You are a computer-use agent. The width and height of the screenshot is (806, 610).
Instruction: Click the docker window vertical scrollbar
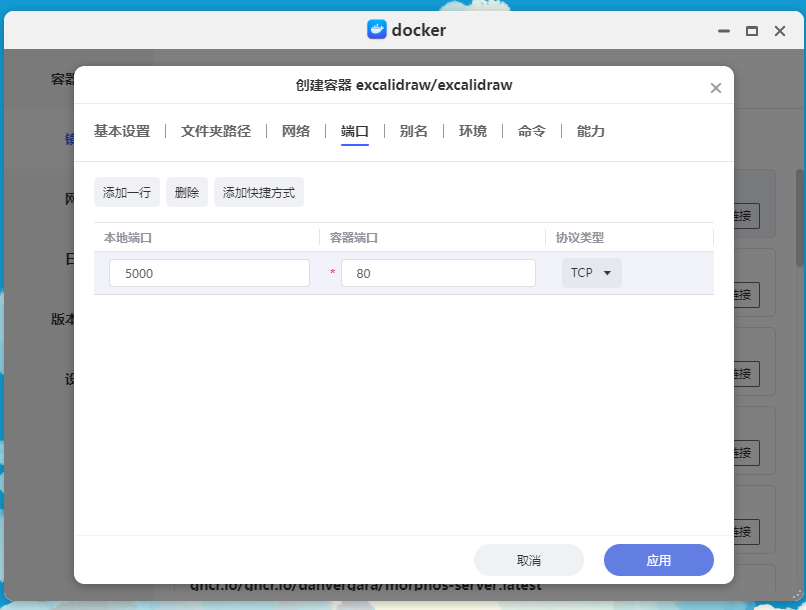point(800,218)
